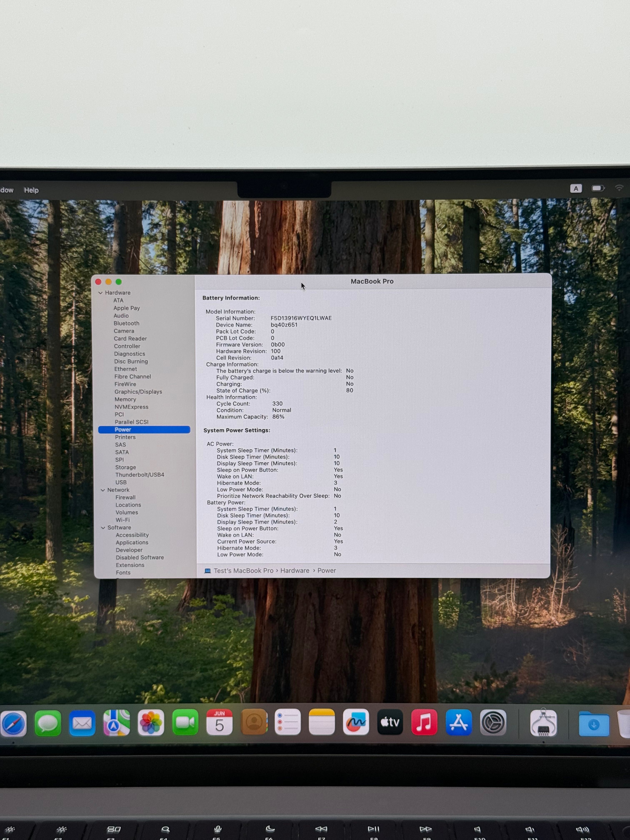This screenshot has height=840, width=630.
Task: Select Bluetooth in sidebar
Action: point(126,323)
